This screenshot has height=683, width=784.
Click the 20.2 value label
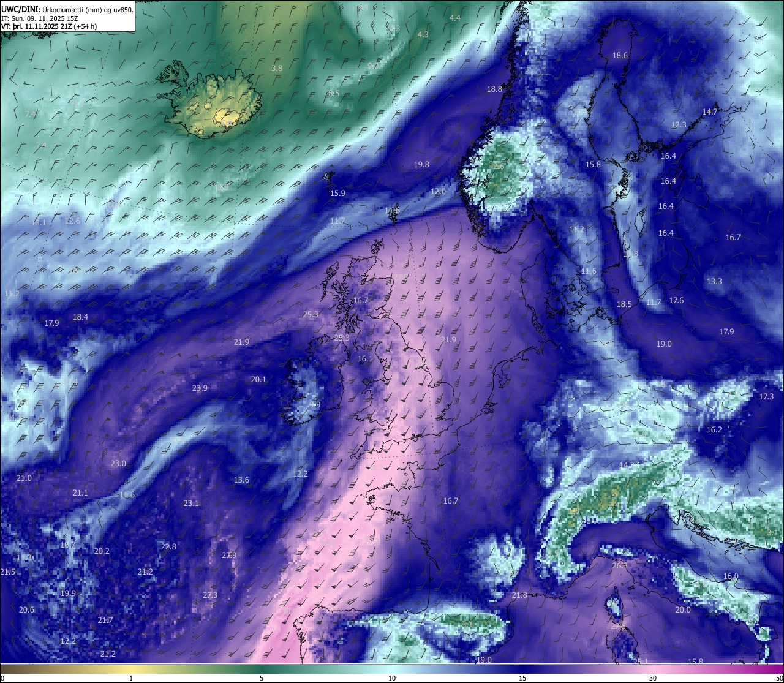(x=102, y=551)
